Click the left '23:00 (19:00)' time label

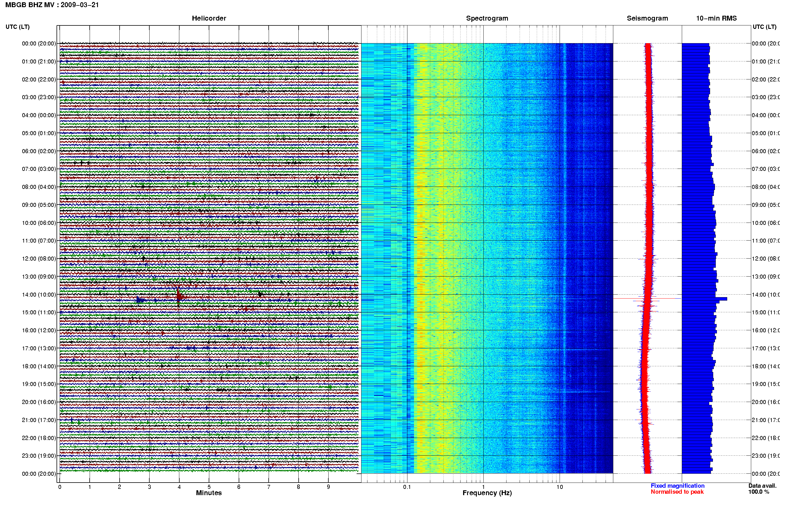pyautogui.click(x=39, y=456)
